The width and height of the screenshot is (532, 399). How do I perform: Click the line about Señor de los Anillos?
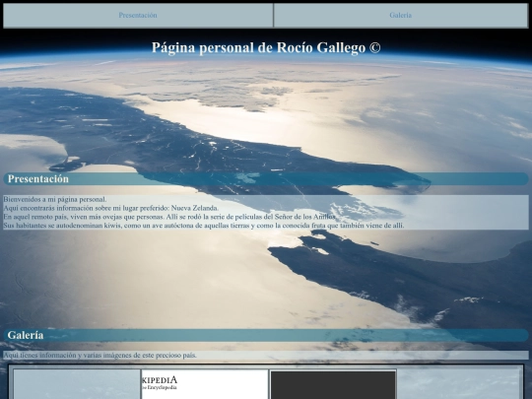(x=169, y=217)
